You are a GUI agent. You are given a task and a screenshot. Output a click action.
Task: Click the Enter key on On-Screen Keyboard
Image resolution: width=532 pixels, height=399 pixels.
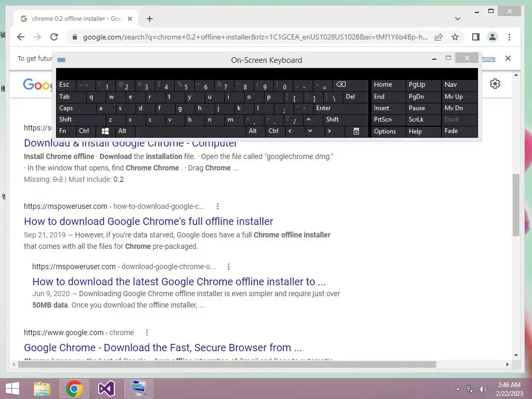[341, 108]
